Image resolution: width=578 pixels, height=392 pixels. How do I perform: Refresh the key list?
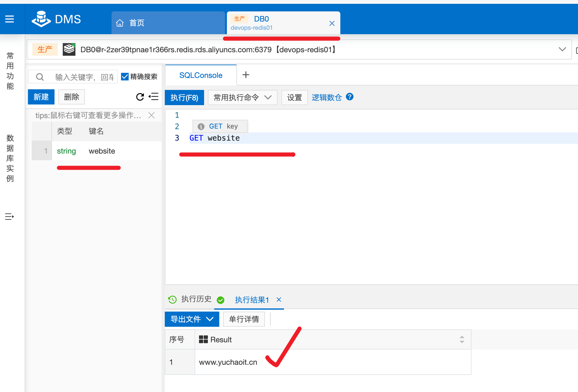click(x=140, y=97)
